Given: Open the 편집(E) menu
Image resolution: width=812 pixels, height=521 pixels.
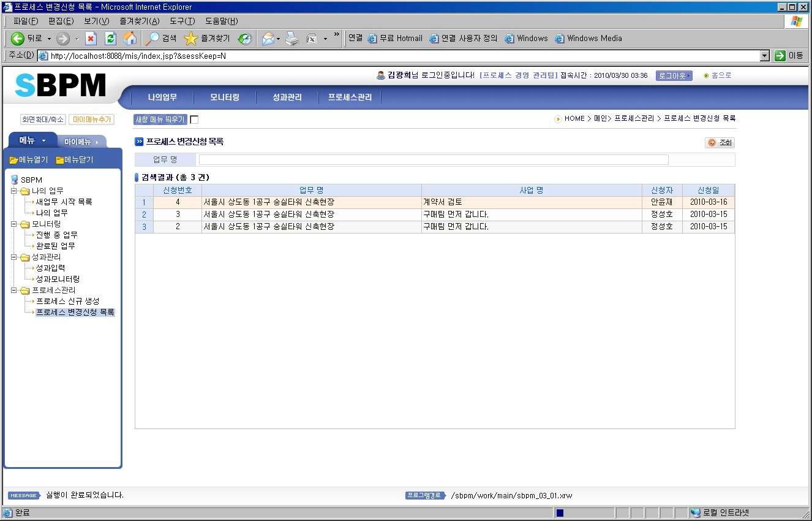Looking at the screenshot, I should coord(61,21).
